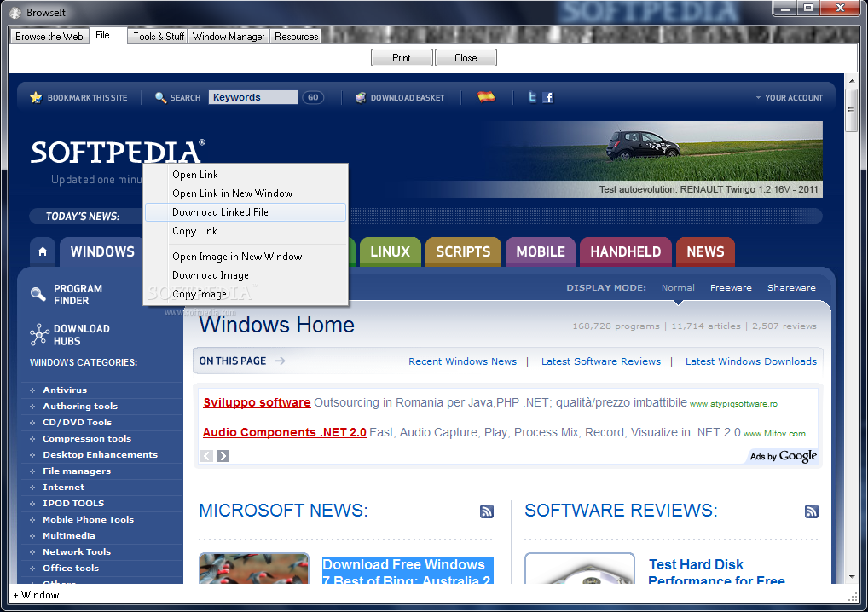The width and height of the screenshot is (868, 612).
Task: Open the SCRIPTS site tab
Action: point(463,251)
